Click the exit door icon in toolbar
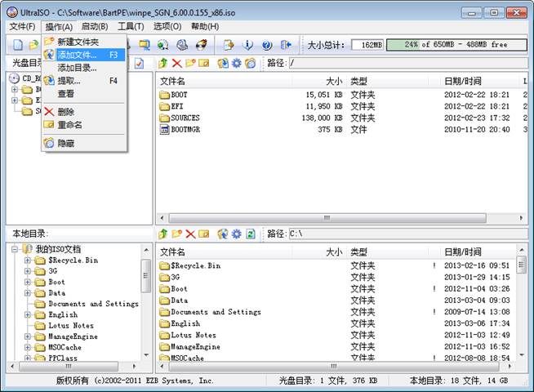The height and width of the screenshot is (392, 534). pyautogui.click(x=286, y=45)
